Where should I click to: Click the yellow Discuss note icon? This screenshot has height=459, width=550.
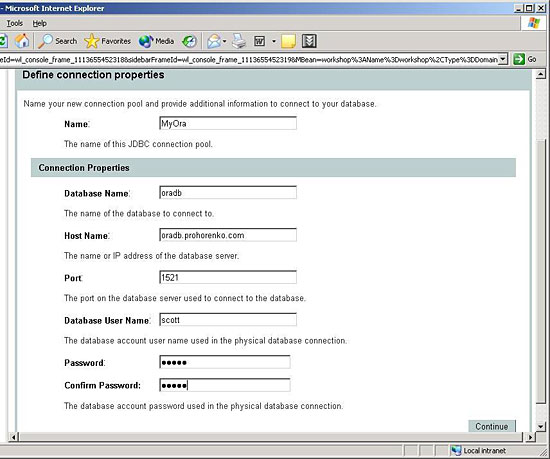click(288, 41)
